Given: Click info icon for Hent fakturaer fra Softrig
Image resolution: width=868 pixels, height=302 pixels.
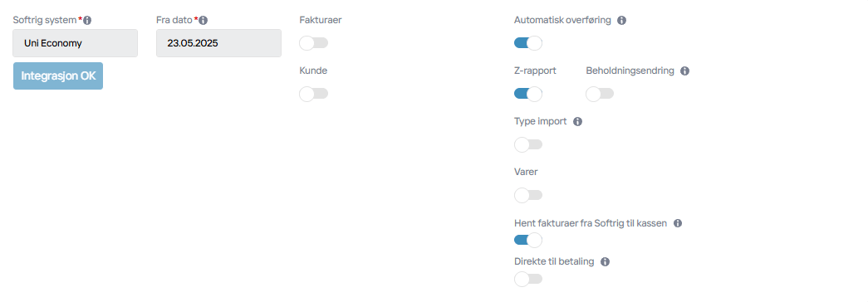Looking at the screenshot, I should click(678, 223).
